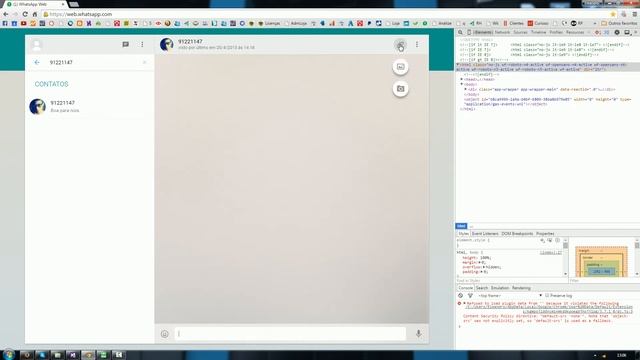Screen dimensions: 640x360
Task: Open DevTools settings gear
Action: 617,32
